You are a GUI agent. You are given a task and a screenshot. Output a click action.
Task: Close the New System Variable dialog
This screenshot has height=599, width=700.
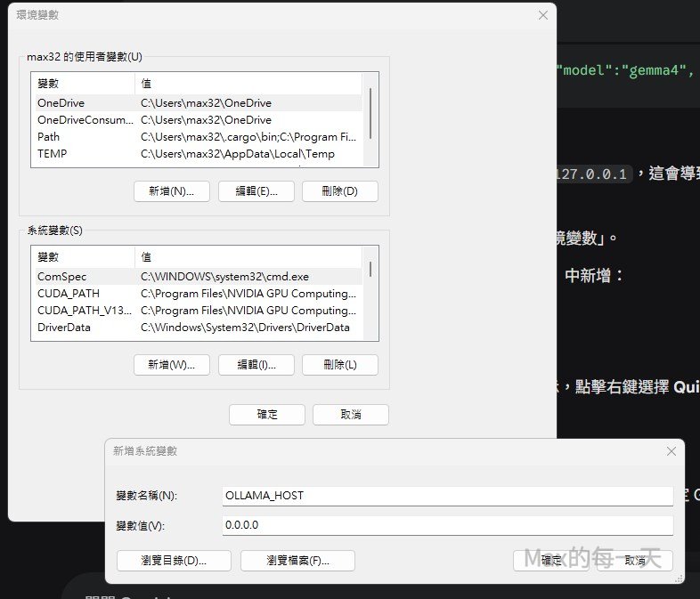(672, 451)
